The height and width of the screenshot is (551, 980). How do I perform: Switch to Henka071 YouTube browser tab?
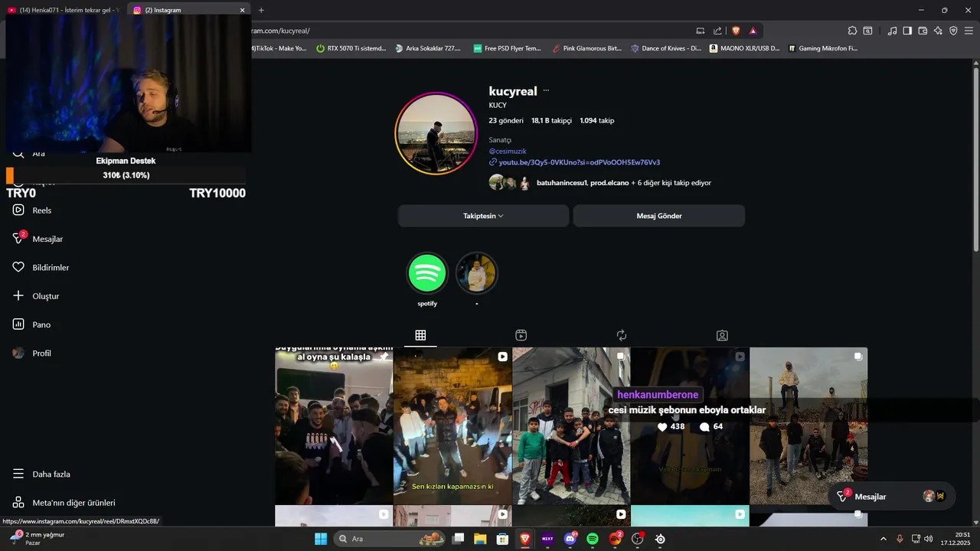[x=63, y=10]
